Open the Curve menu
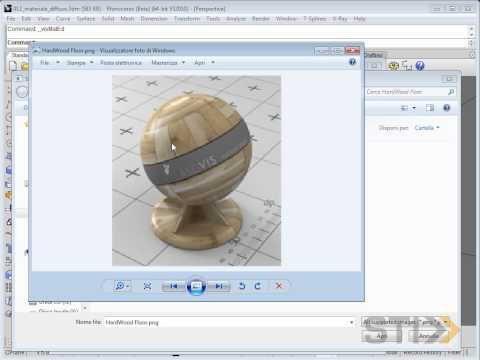 (63, 19)
